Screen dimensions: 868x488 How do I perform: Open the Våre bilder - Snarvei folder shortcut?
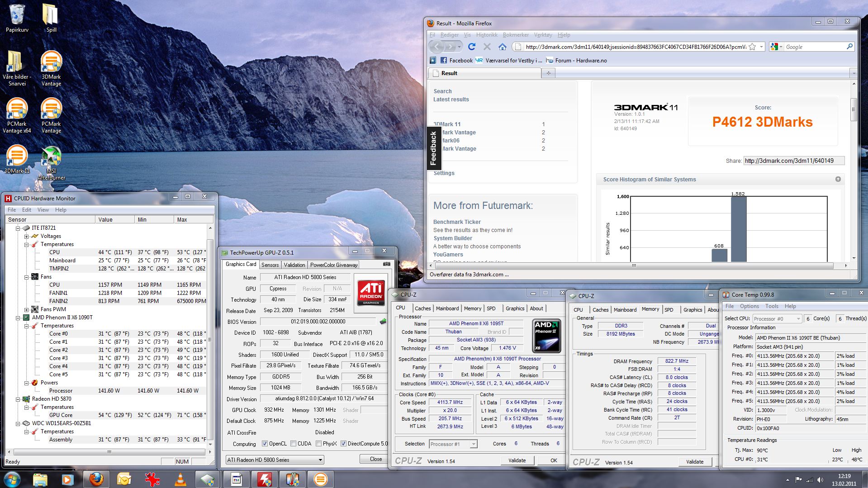pos(17,68)
